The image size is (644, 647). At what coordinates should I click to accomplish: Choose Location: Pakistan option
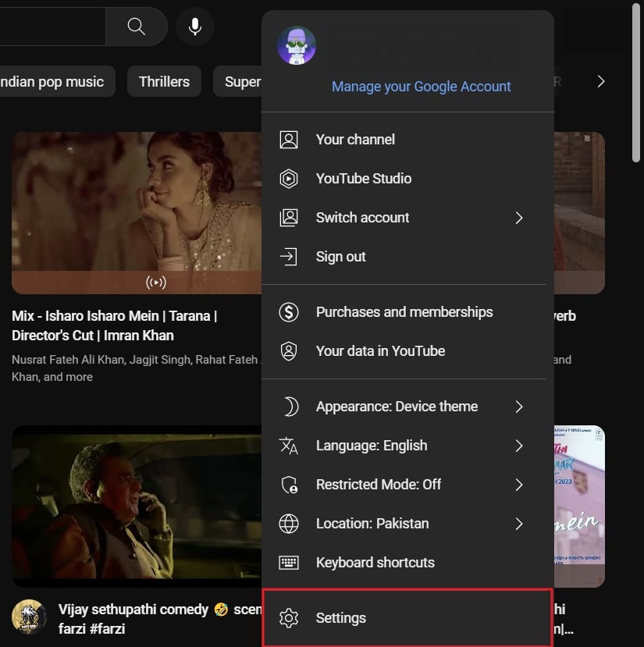(x=407, y=524)
